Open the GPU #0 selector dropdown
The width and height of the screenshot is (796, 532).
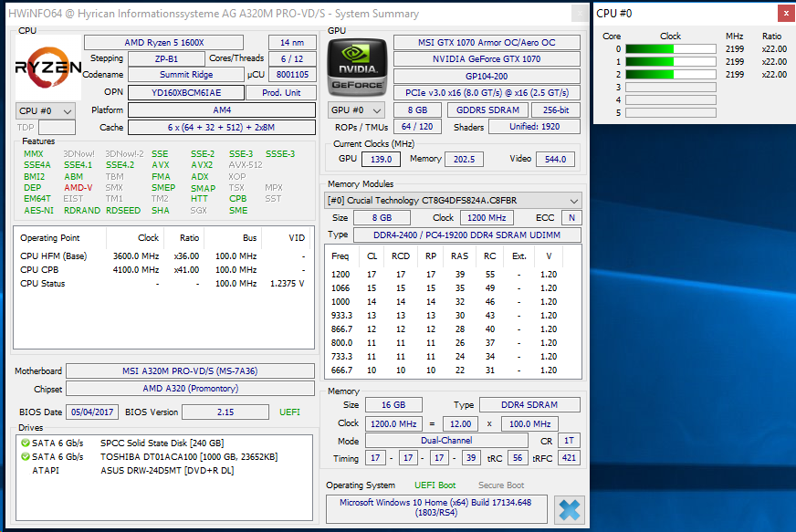356,110
